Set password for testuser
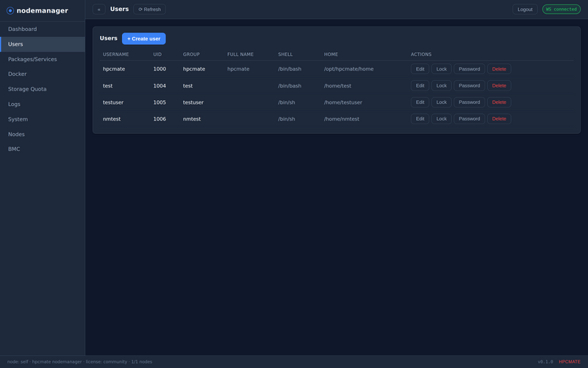This screenshot has height=368, width=588. pos(469,102)
